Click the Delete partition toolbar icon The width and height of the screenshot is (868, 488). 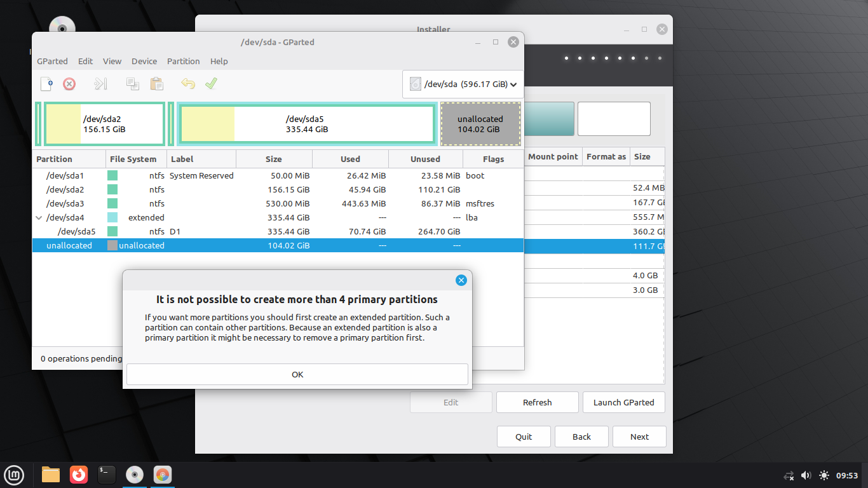(69, 84)
